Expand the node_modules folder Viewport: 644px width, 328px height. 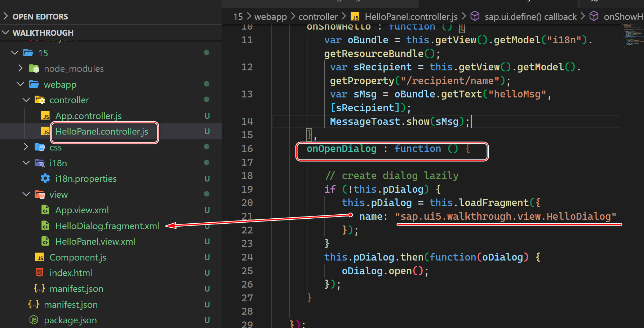tap(20, 68)
